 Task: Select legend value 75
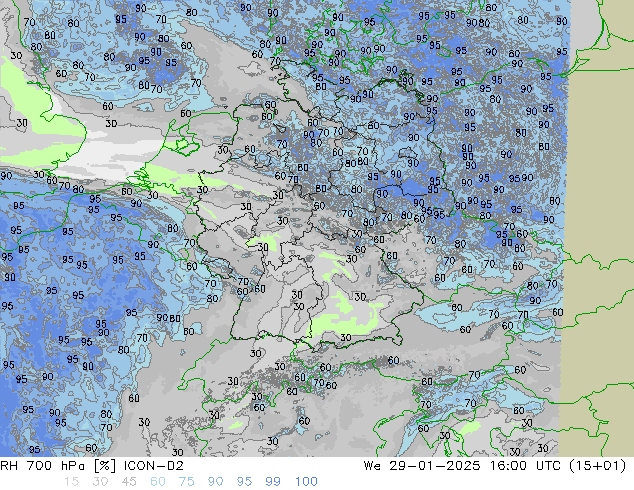tap(186, 482)
